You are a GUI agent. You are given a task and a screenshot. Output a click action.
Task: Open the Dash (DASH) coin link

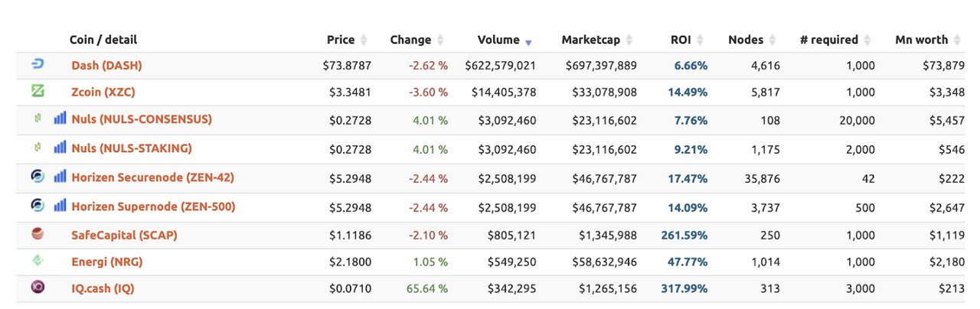[106, 66]
